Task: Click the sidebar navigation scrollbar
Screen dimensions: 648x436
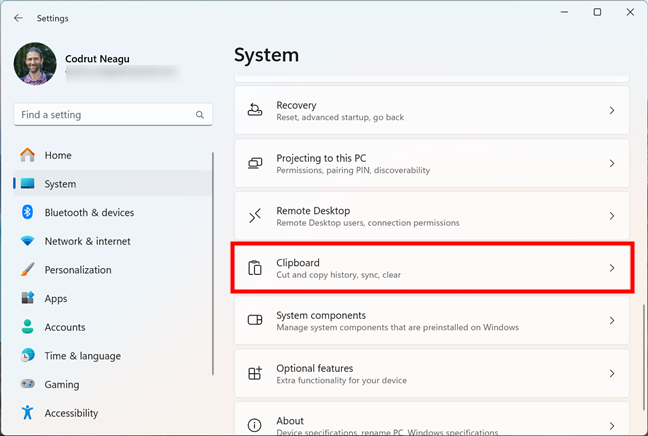Action: click(213, 264)
